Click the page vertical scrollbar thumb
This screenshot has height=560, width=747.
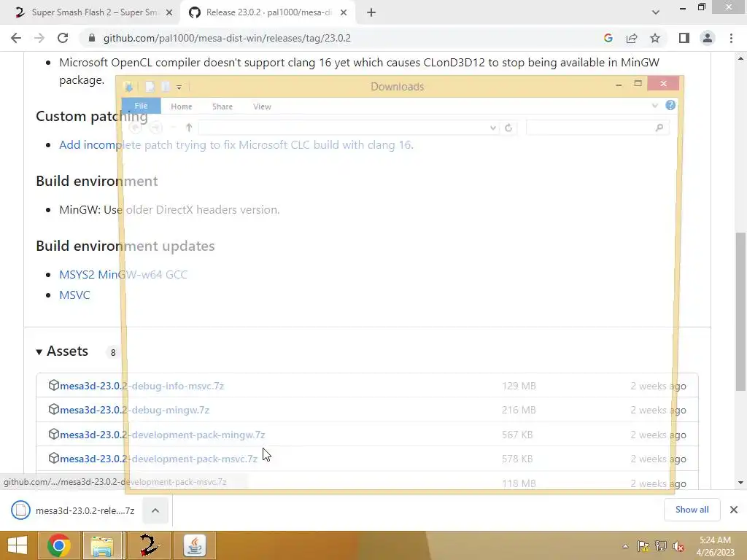(740, 311)
